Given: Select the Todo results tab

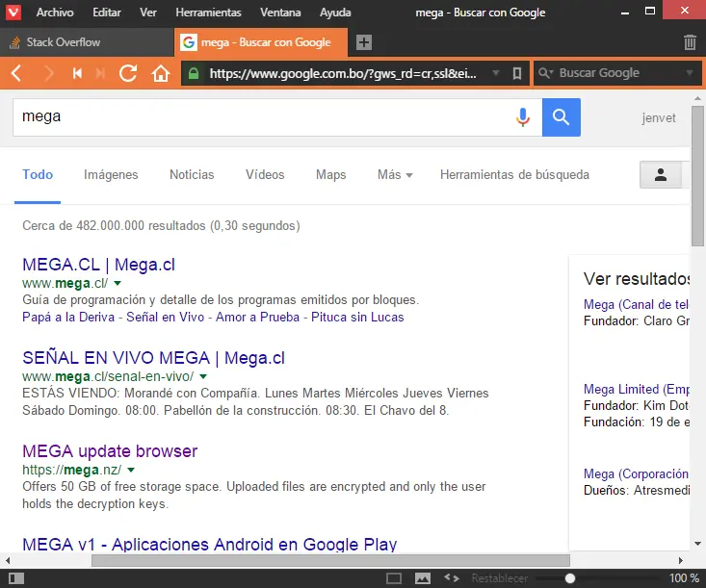Looking at the screenshot, I should tap(38, 174).
